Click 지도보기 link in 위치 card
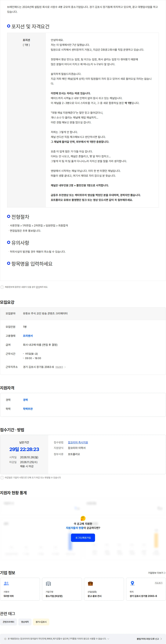 coord(159,583)
